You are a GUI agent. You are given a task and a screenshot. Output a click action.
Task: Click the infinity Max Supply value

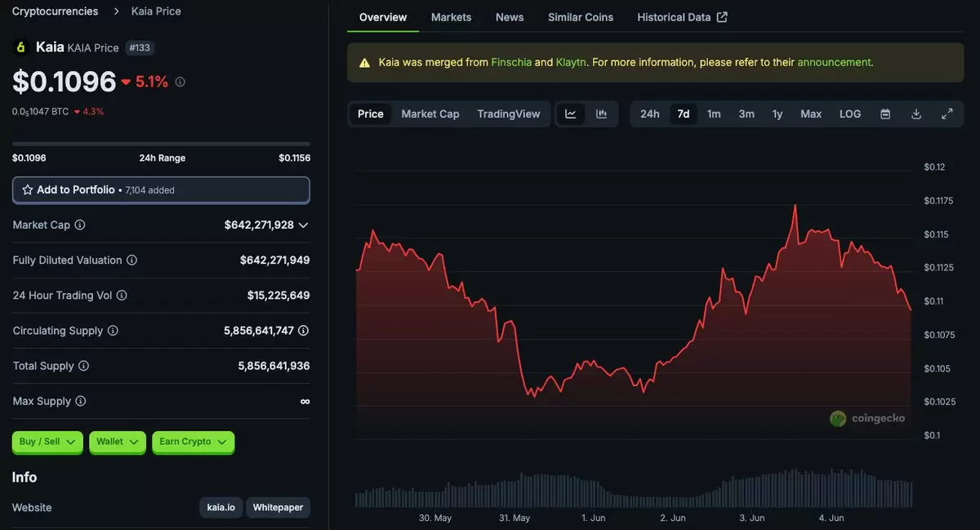point(305,402)
